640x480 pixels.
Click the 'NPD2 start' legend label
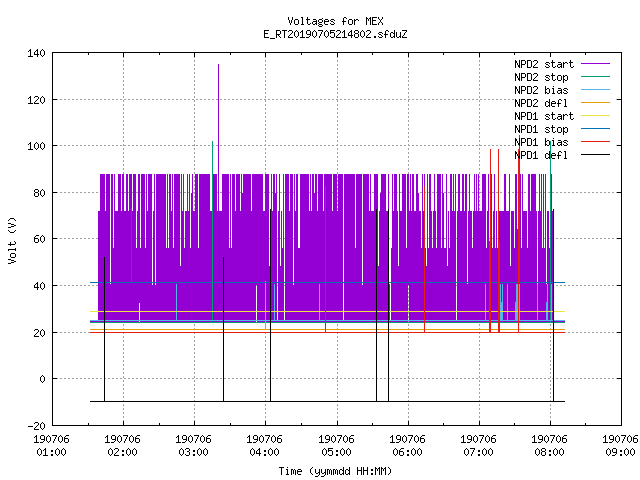click(x=544, y=64)
